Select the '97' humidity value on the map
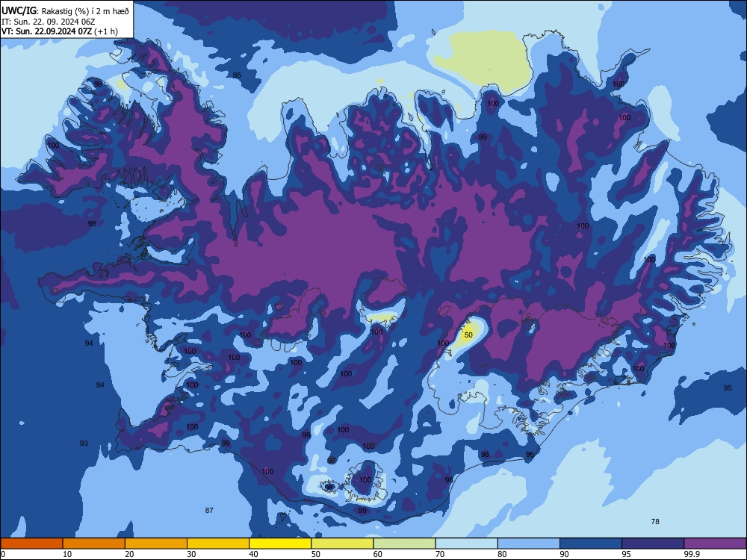747x560 pixels. click(332, 461)
